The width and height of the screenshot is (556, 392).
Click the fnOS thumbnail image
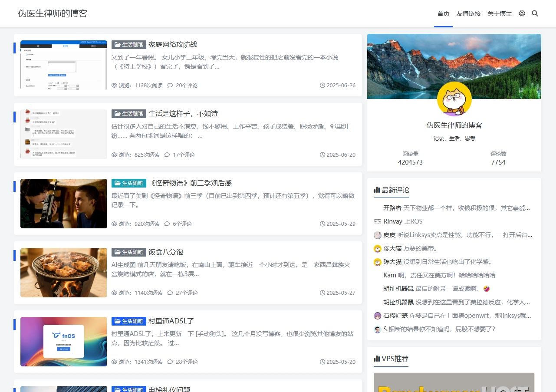[63, 342]
